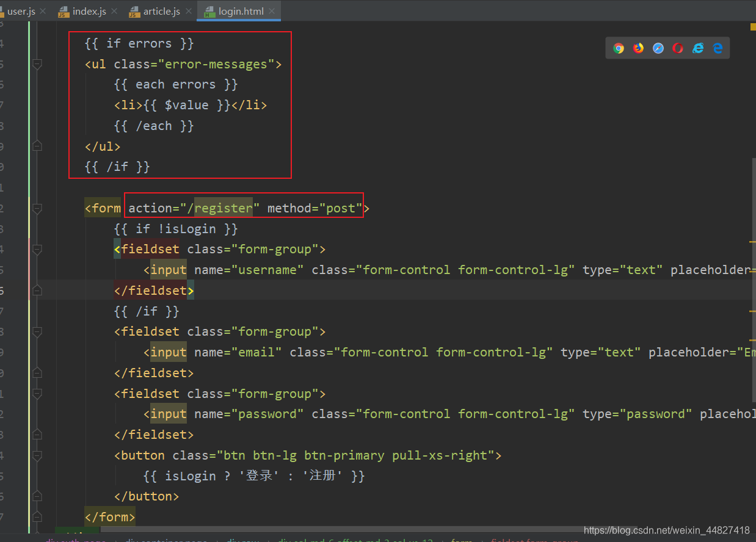The image size is (756, 542).
Task: Open page in Edge browser icon
Action: pos(718,48)
